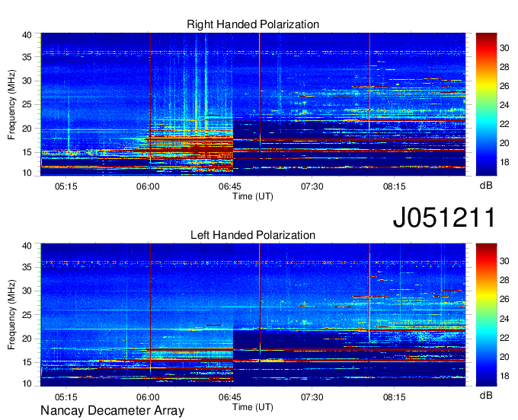
Task: Click the 30 dB tick on the upper color bar
Action: point(504,48)
